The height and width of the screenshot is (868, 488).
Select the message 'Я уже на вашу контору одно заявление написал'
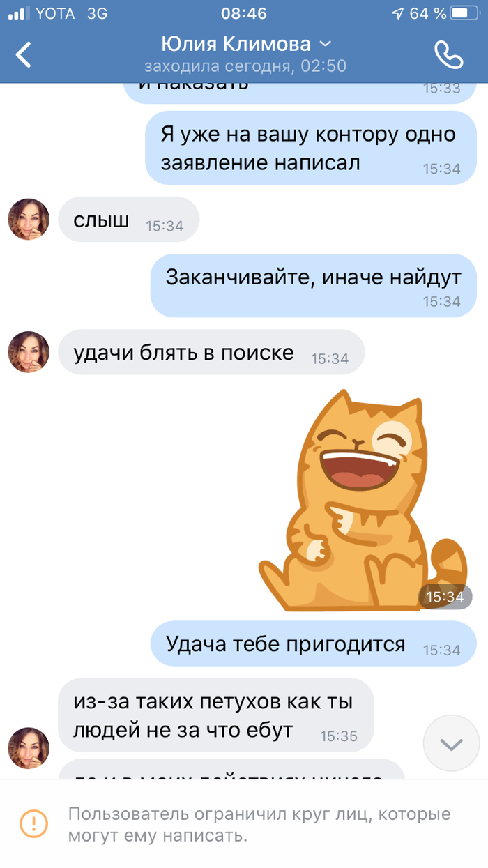pyautogui.click(x=311, y=148)
